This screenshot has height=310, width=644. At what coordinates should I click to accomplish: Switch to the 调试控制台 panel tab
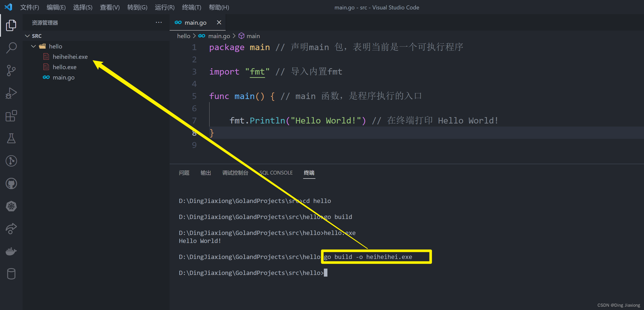tap(235, 173)
